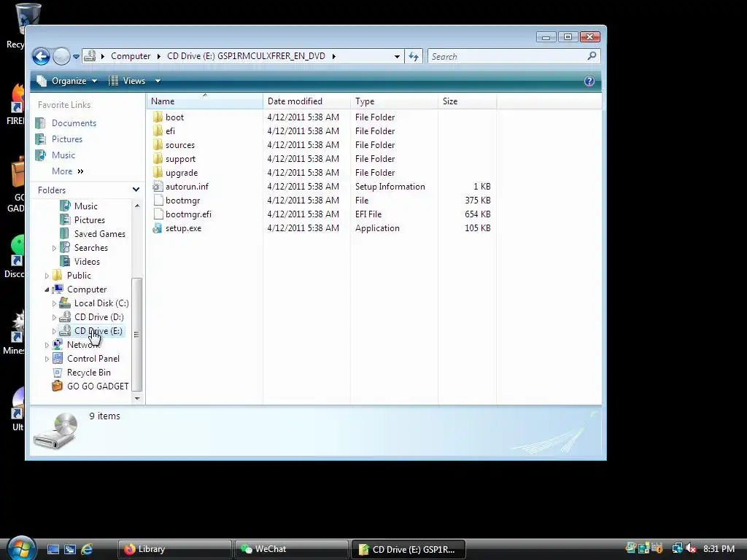Expand the Control Panel tree node

(47, 359)
